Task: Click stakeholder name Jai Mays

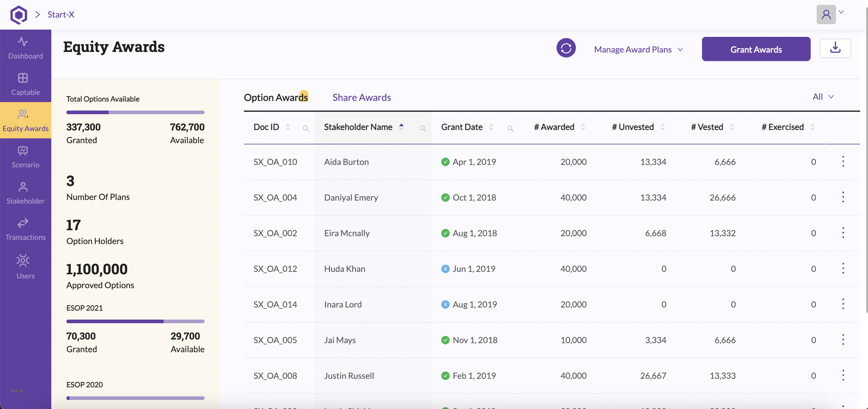Action: [340, 340]
